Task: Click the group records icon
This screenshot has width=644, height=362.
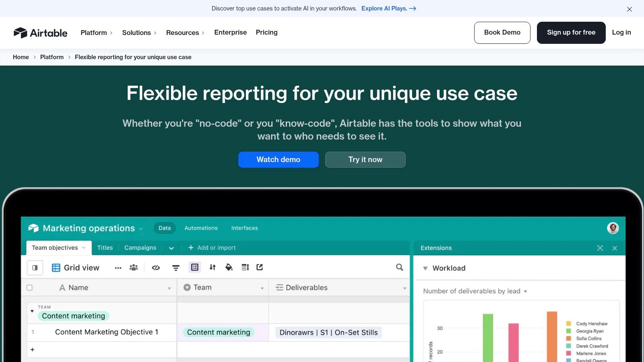Action: pyautogui.click(x=195, y=267)
